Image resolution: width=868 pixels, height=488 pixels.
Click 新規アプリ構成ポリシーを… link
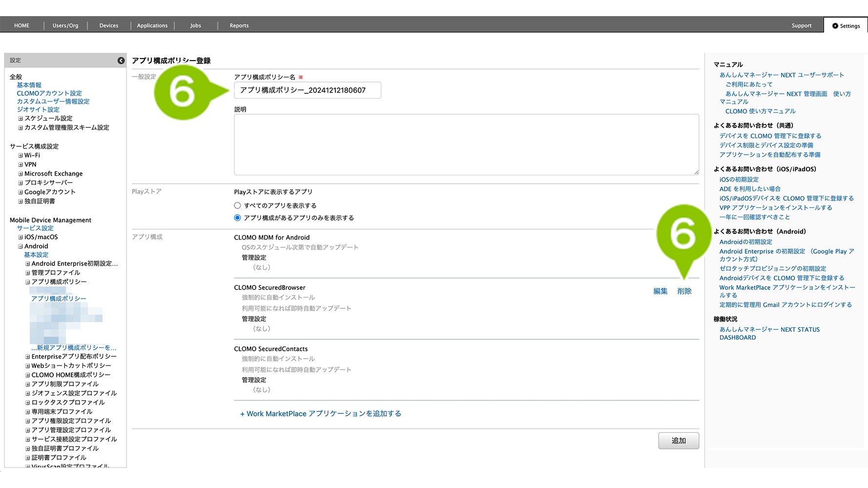coord(74,348)
